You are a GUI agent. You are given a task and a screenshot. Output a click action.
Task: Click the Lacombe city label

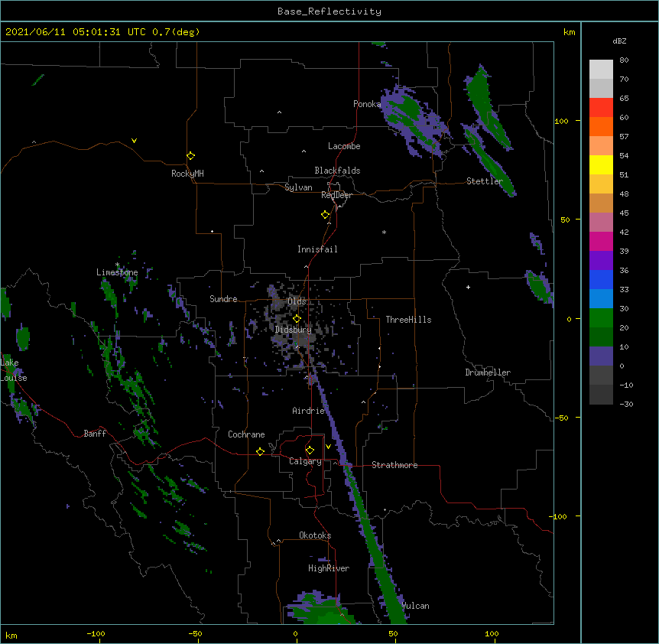click(344, 146)
